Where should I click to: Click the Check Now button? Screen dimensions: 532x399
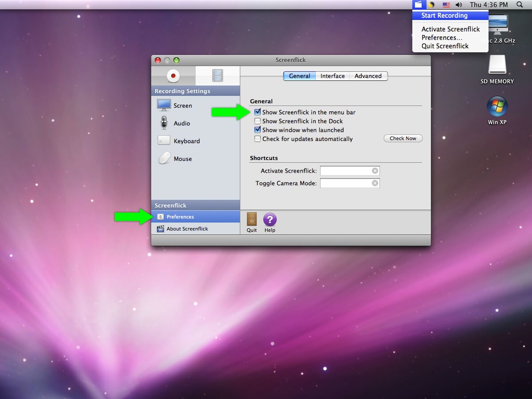click(x=403, y=138)
